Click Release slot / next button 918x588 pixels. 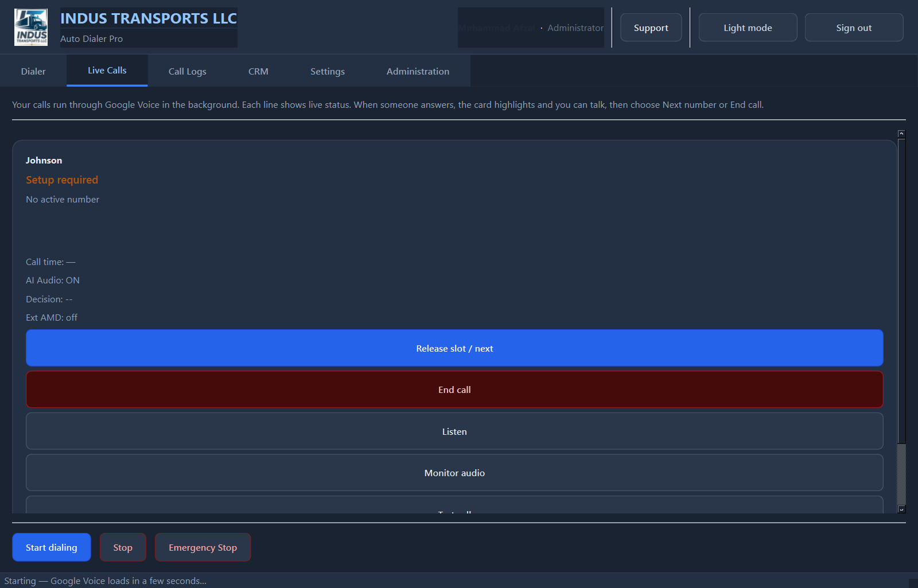tap(454, 348)
